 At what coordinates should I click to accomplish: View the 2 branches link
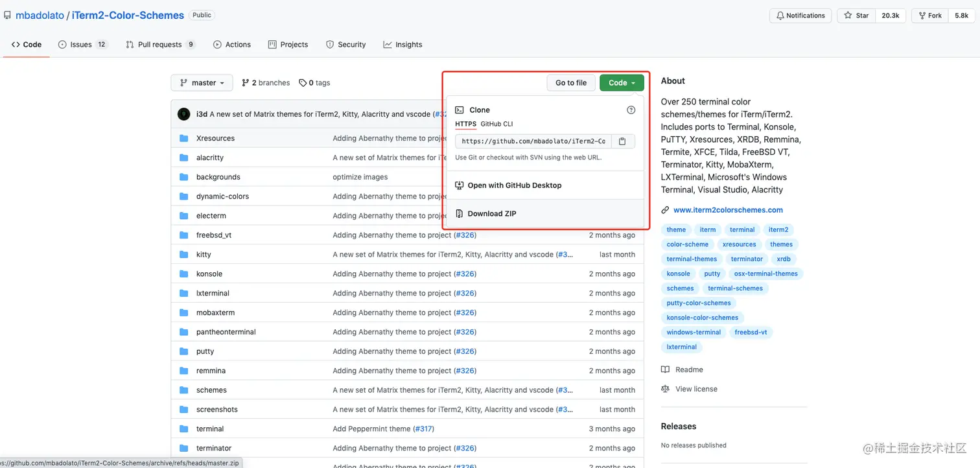coord(266,83)
